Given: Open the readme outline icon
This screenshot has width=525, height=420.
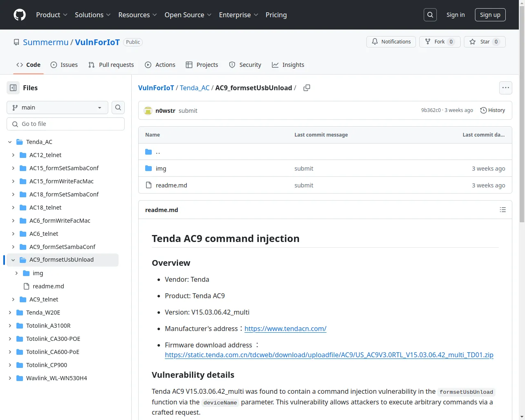Looking at the screenshot, I should (x=503, y=210).
